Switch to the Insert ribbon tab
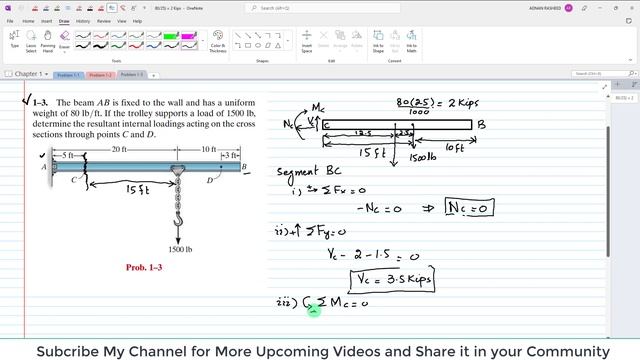 (x=46, y=21)
